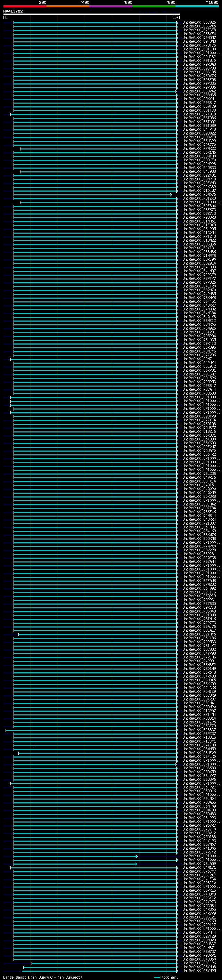Viewport: 222px width, 980px height.
Task: Select the UniRef100_B8LYV7 label
Action: (x=199, y=775)
